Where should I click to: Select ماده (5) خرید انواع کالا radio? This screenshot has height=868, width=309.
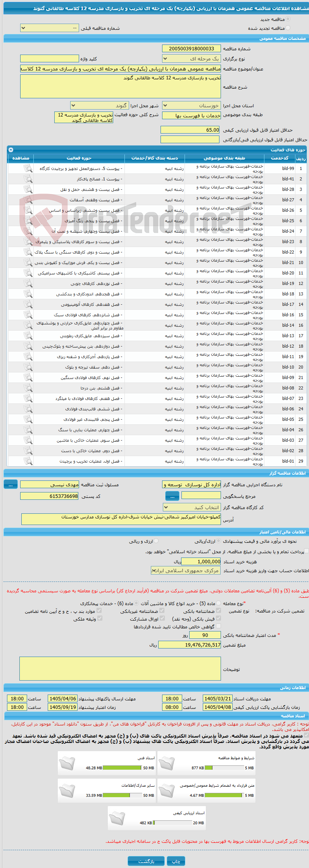coord(219,603)
